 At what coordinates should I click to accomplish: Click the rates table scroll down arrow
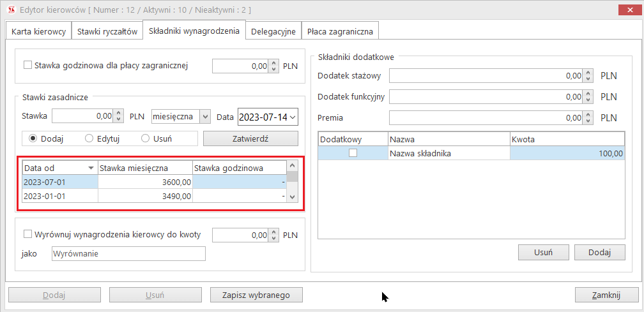(292, 197)
